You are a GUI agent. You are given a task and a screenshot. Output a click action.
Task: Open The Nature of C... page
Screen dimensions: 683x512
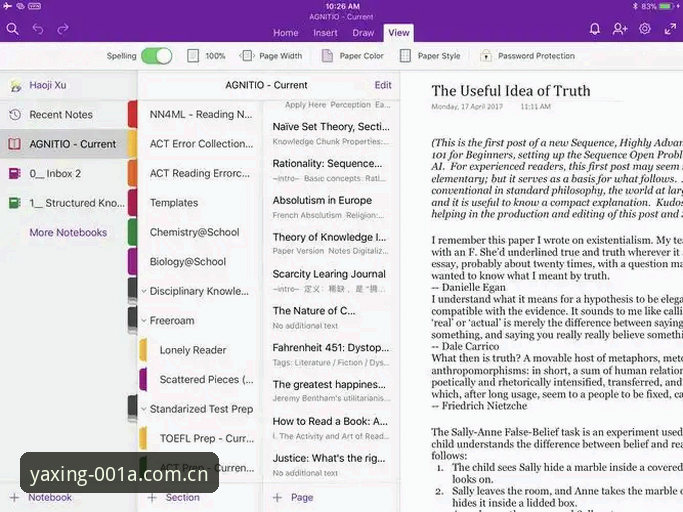(x=331, y=317)
